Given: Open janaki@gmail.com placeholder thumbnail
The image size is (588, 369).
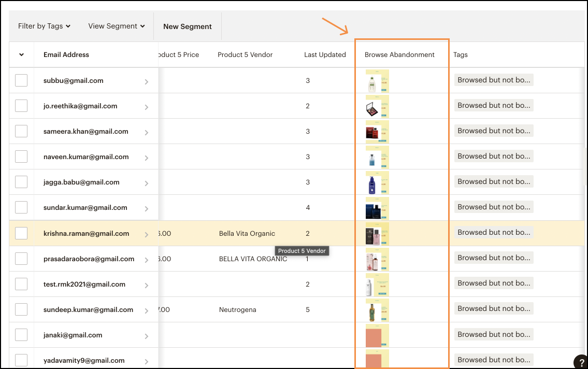Looking at the screenshot, I should (x=377, y=336).
